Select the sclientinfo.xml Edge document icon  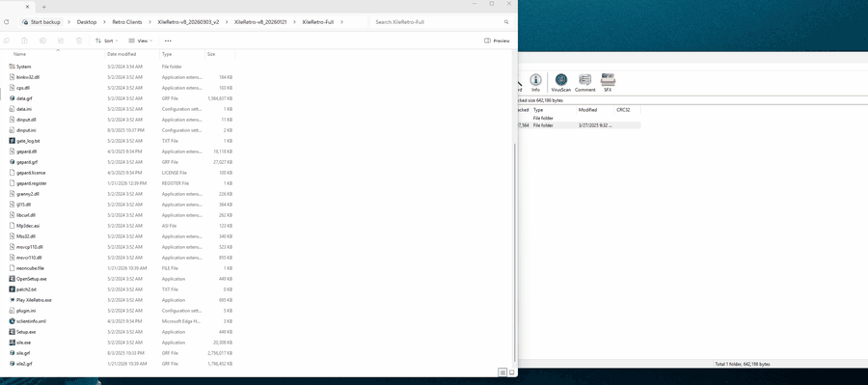point(13,320)
